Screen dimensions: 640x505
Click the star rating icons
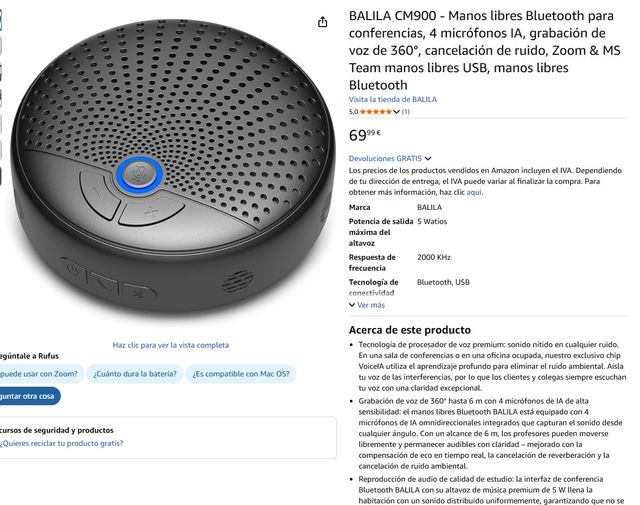(376, 111)
